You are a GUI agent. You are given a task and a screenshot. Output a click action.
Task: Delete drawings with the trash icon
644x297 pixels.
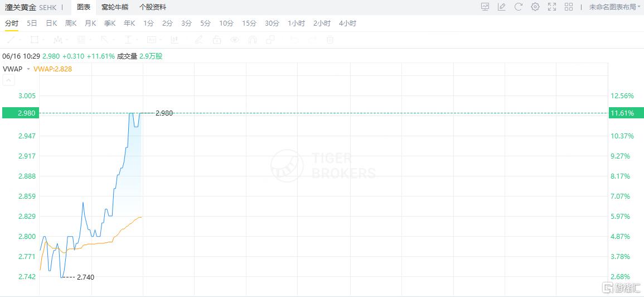(x=330, y=40)
